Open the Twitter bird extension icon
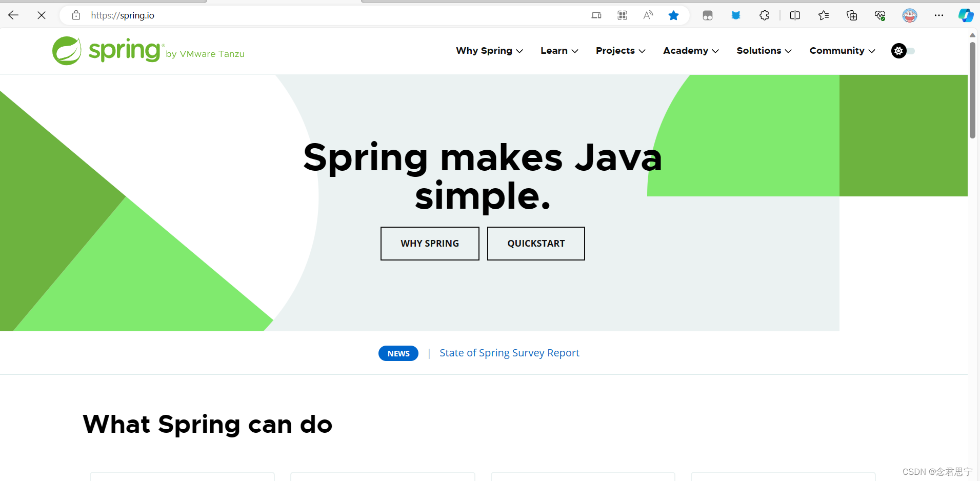The image size is (980, 481). pyautogui.click(x=736, y=15)
